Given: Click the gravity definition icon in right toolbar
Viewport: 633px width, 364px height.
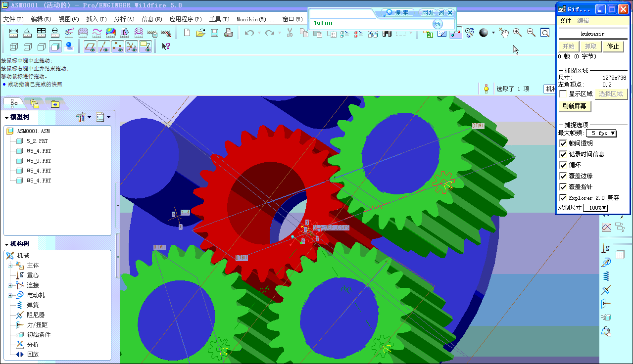Looking at the screenshot, I should (606, 249).
